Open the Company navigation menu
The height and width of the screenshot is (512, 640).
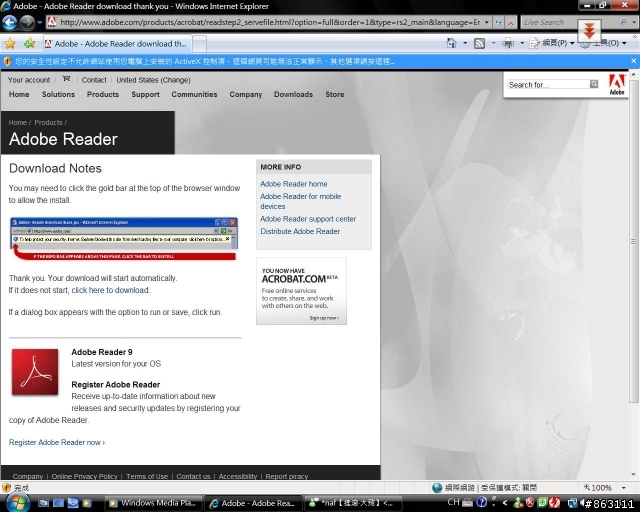click(246, 94)
